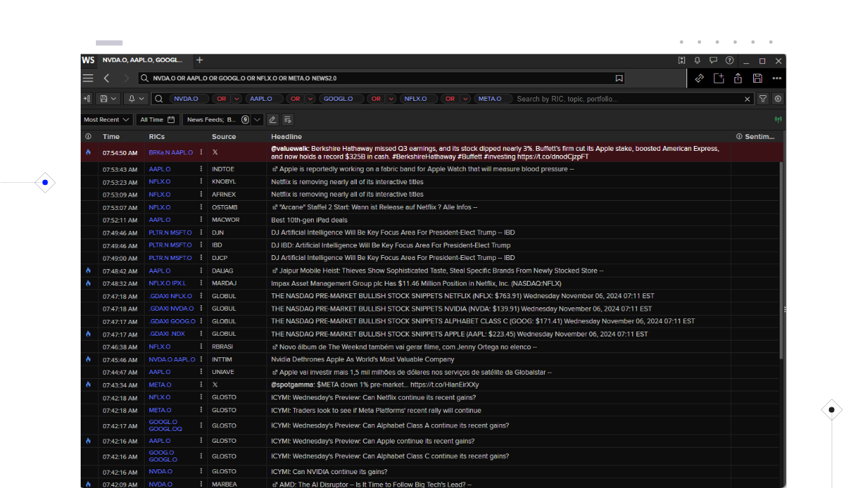Open the hamburger main menu

(x=88, y=79)
